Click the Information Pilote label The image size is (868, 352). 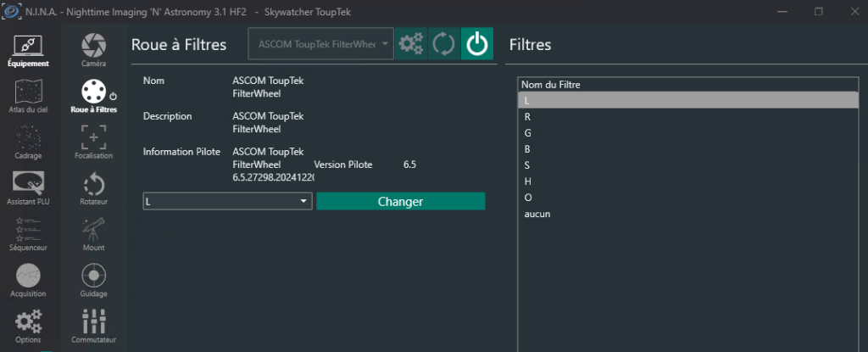[181, 151]
